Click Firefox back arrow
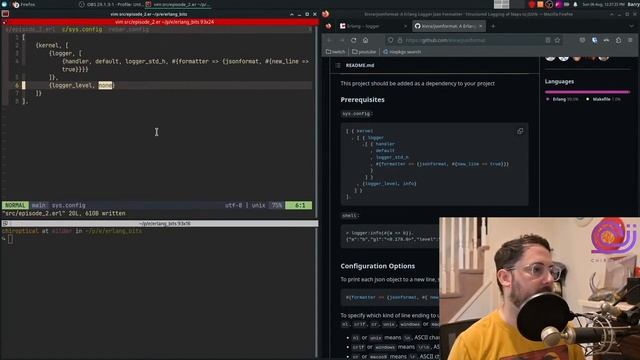The width and height of the screenshot is (640, 360). tap(329, 40)
